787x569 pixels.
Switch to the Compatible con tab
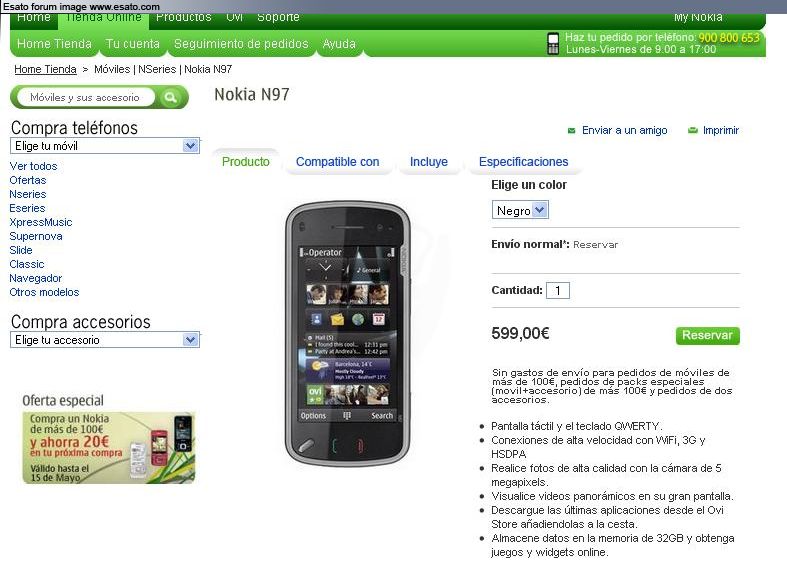click(337, 162)
